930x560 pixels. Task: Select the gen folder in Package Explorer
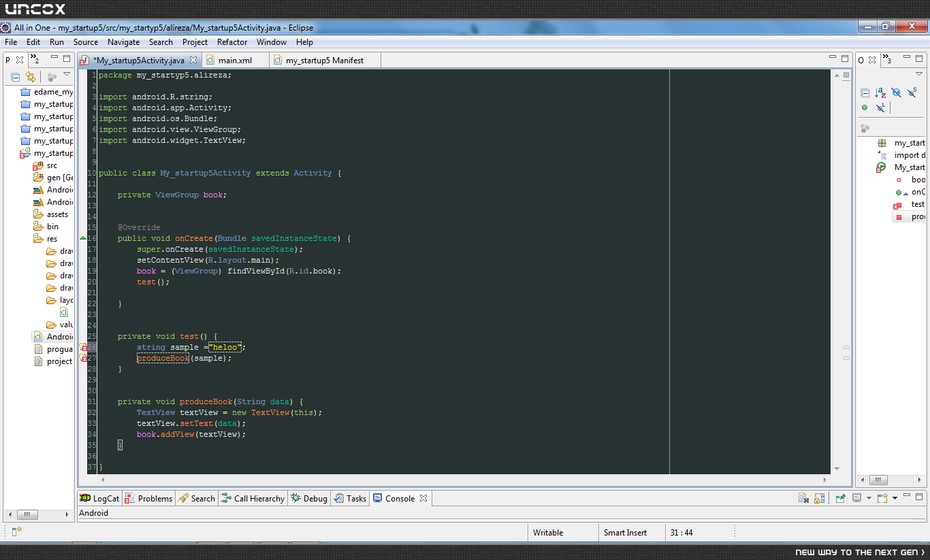tap(53, 178)
